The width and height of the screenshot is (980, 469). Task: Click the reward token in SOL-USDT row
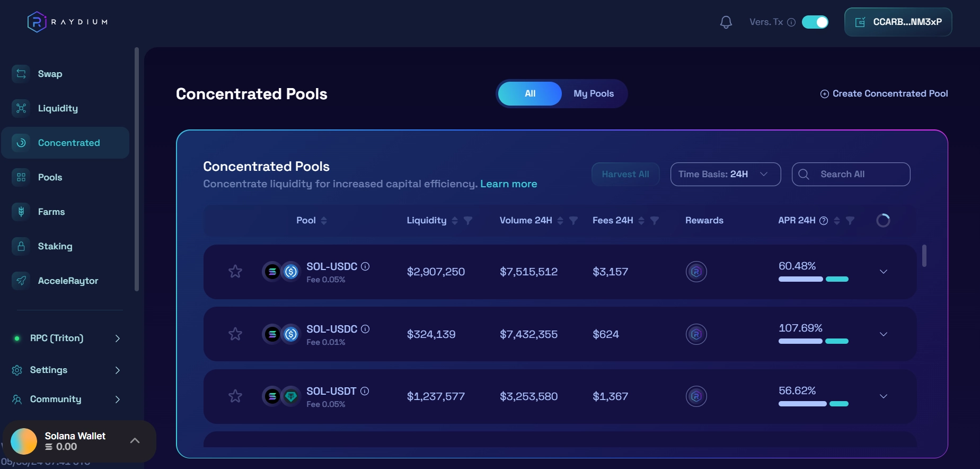pyautogui.click(x=696, y=396)
